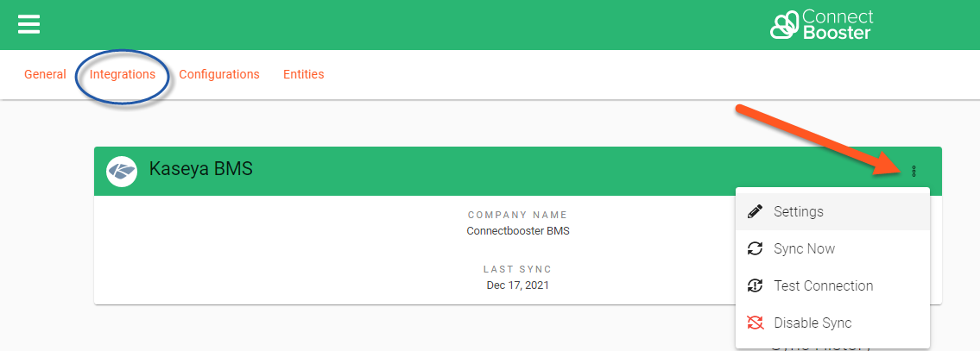Click the Test Connection icon
This screenshot has width=980, height=351.
[755, 285]
